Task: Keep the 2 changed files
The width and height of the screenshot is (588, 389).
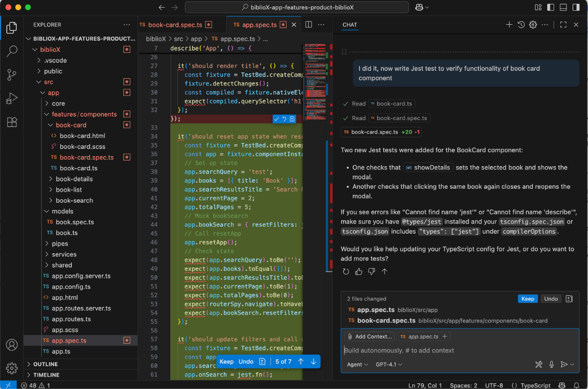Action: coord(528,298)
